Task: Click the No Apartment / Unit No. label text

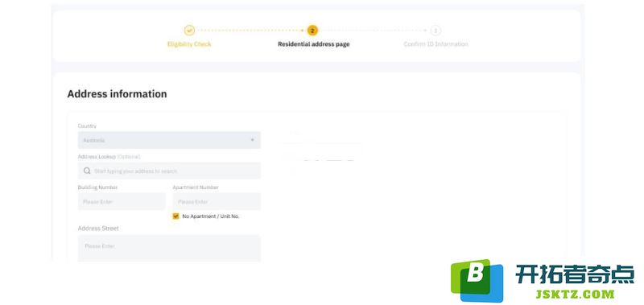Action: [211, 216]
